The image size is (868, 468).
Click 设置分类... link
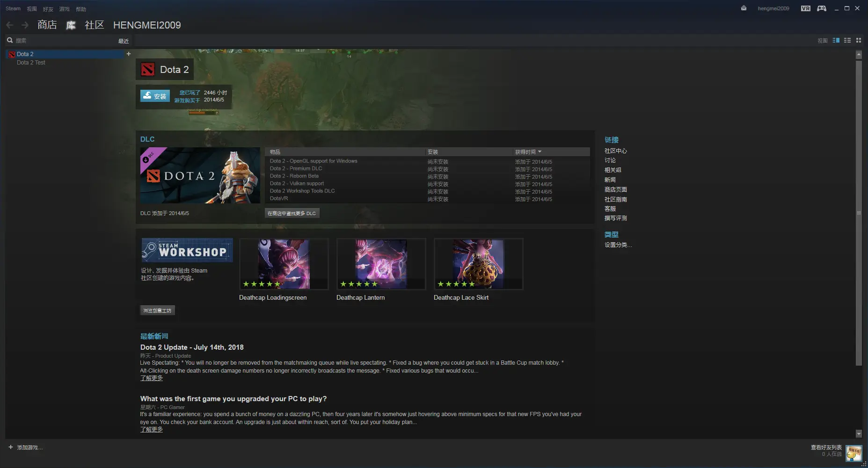[x=618, y=245]
